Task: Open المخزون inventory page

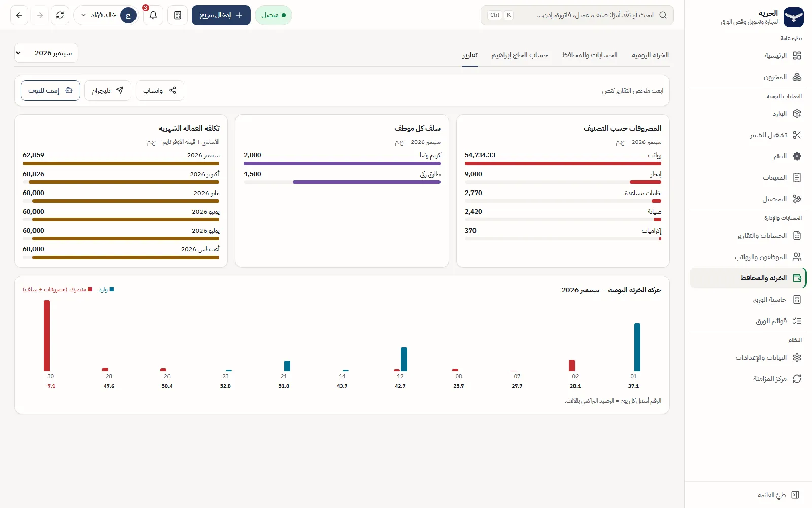Action: [748, 77]
